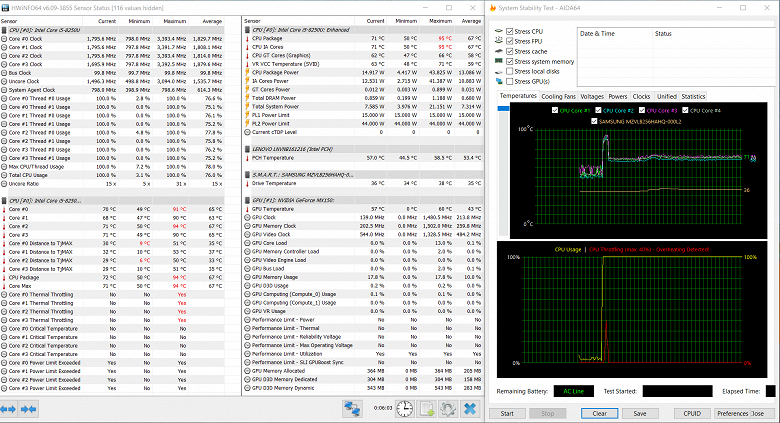
Task: Click the thermometer icon beside Drive Temperature
Action: coord(247,183)
